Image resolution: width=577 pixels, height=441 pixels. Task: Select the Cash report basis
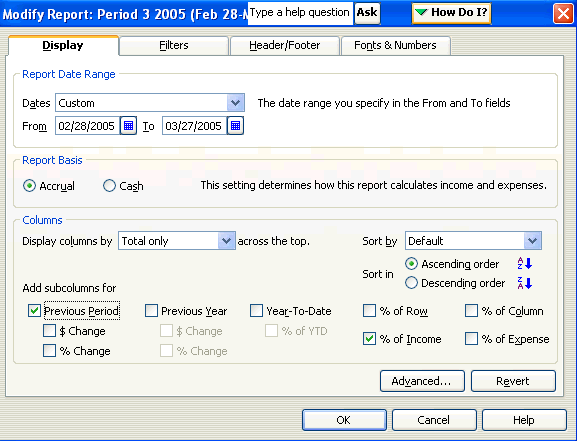coord(109,186)
